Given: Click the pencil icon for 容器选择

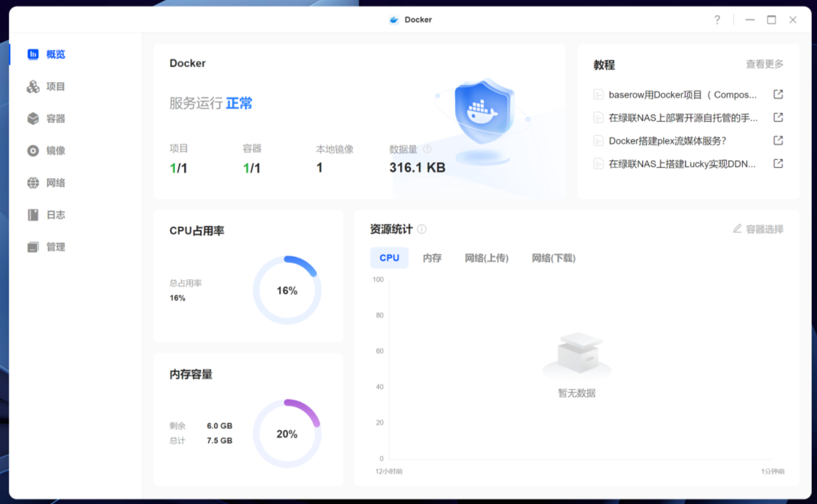Looking at the screenshot, I should click(738, 229).
